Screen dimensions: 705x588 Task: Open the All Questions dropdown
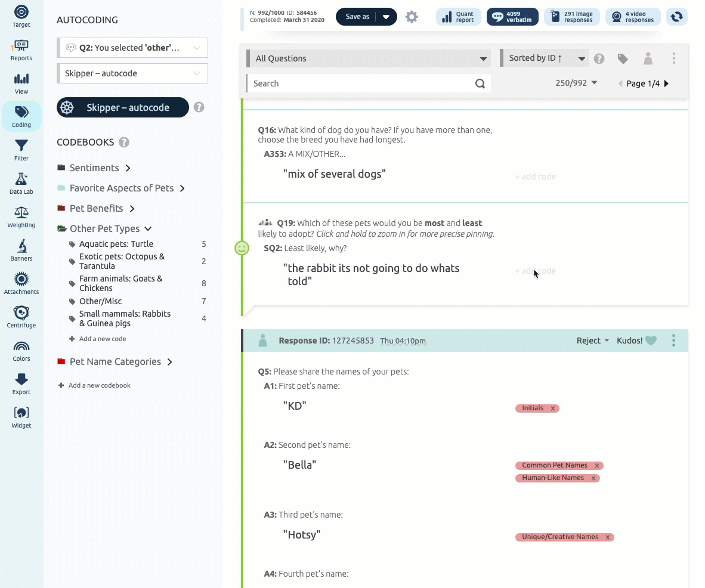368,58
